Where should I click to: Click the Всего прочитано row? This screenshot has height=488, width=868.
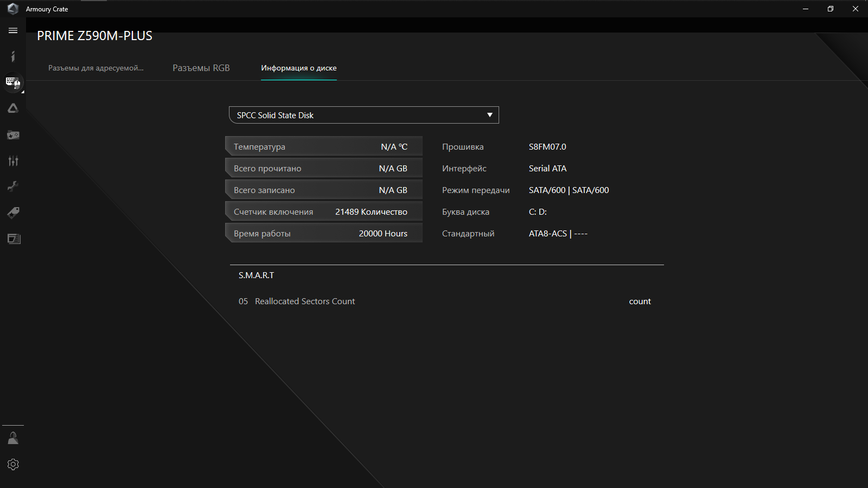click(324, 168)
